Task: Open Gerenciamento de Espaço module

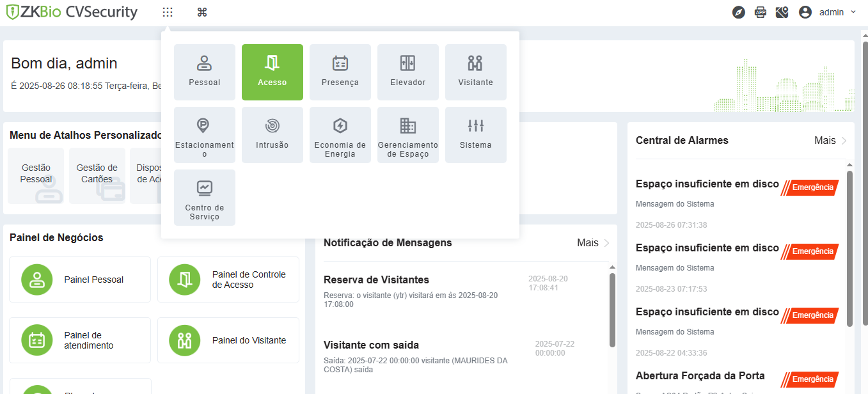Action: click(x=408, y=135)
